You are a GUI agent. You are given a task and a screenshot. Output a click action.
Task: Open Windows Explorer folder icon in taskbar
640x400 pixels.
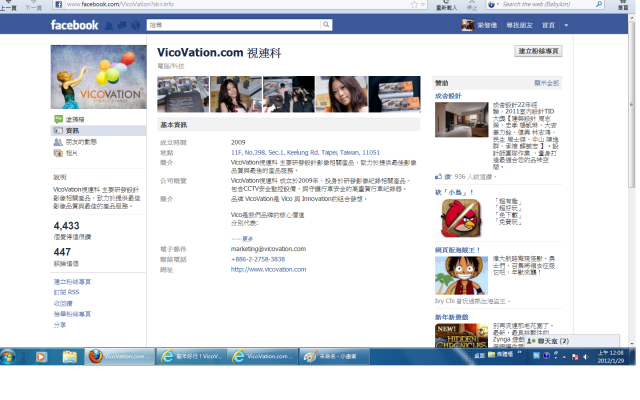(70, 357)
